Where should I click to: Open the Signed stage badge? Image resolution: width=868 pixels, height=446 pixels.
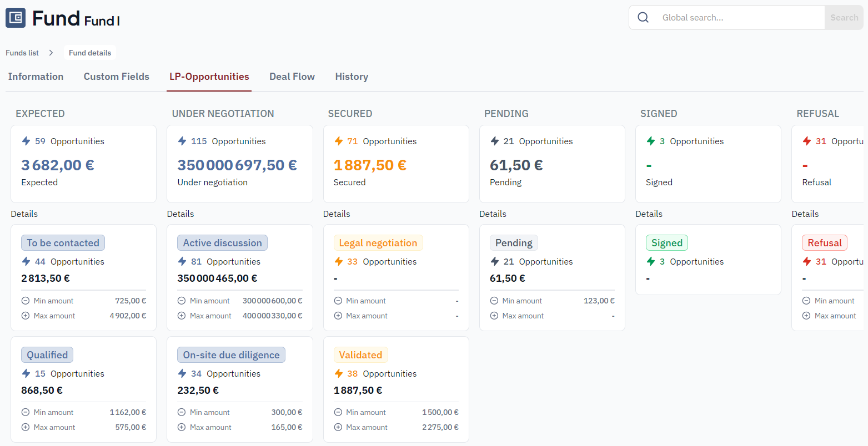point(667,243)
